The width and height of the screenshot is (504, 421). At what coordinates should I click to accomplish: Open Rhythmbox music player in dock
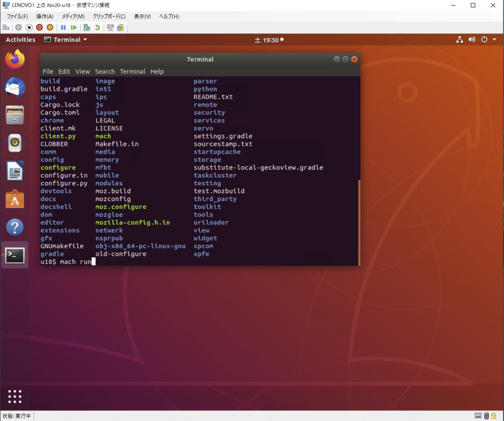[x=15, y=144]
